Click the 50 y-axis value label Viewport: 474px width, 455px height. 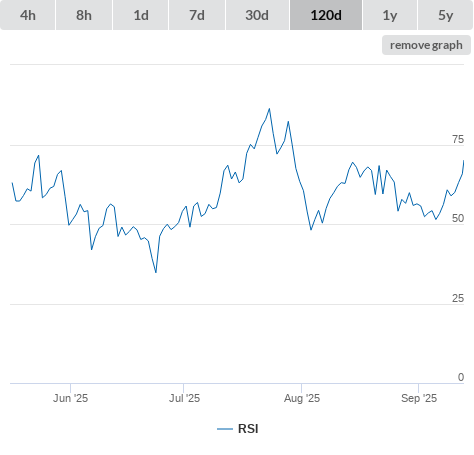point(458,218)
